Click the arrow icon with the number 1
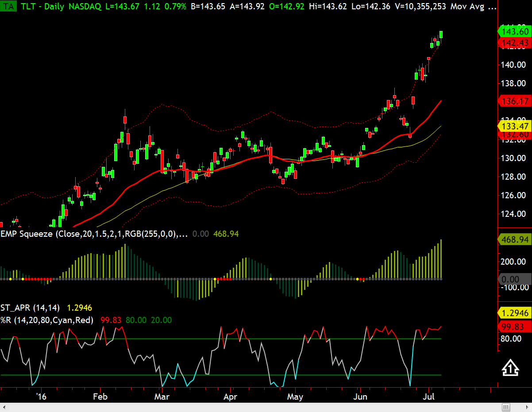 pos(510,368)
